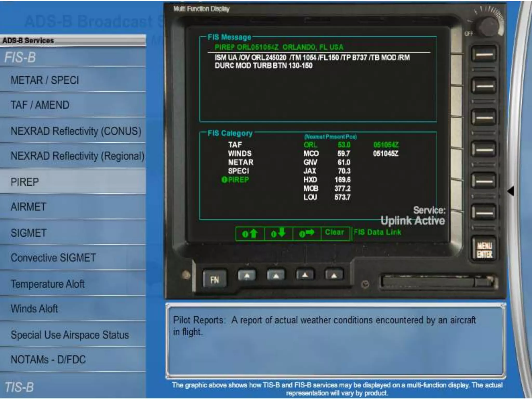Select MCO station row in list
Viewport: 532px width, 399px height.
[311, 154]
